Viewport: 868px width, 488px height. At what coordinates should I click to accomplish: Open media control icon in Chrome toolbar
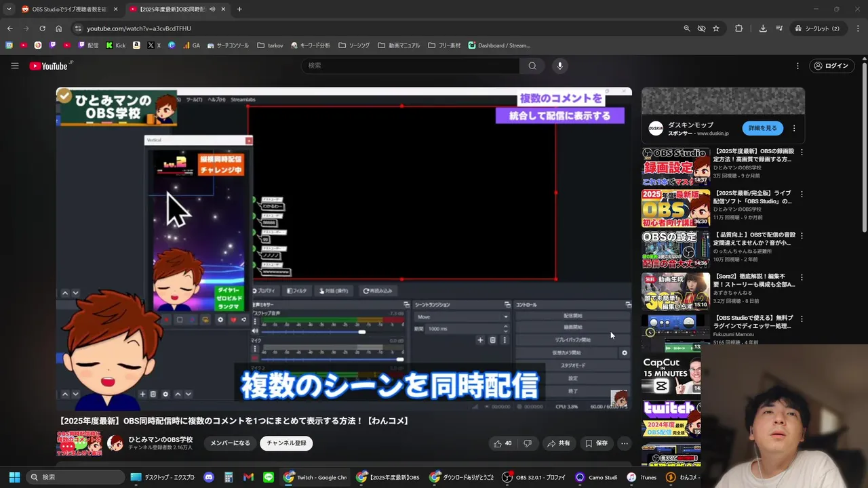[779, 28]
